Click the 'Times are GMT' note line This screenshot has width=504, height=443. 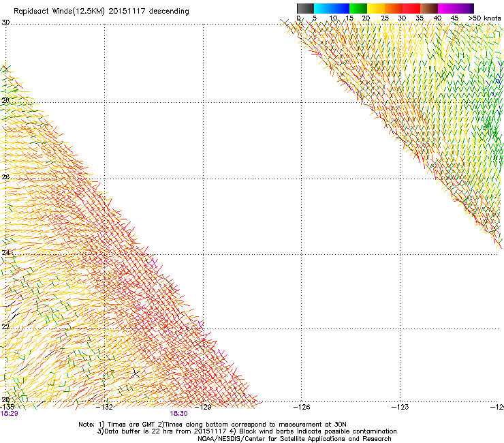[x=212, y=425]
